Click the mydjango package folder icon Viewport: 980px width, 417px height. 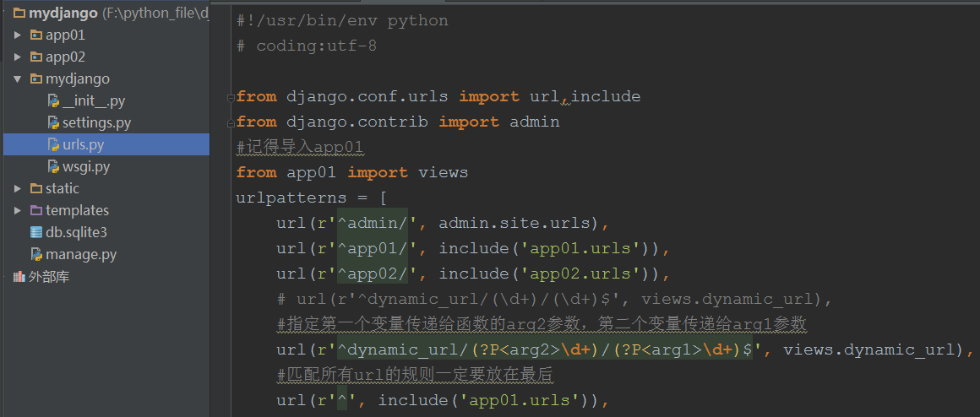pos(36,79)
